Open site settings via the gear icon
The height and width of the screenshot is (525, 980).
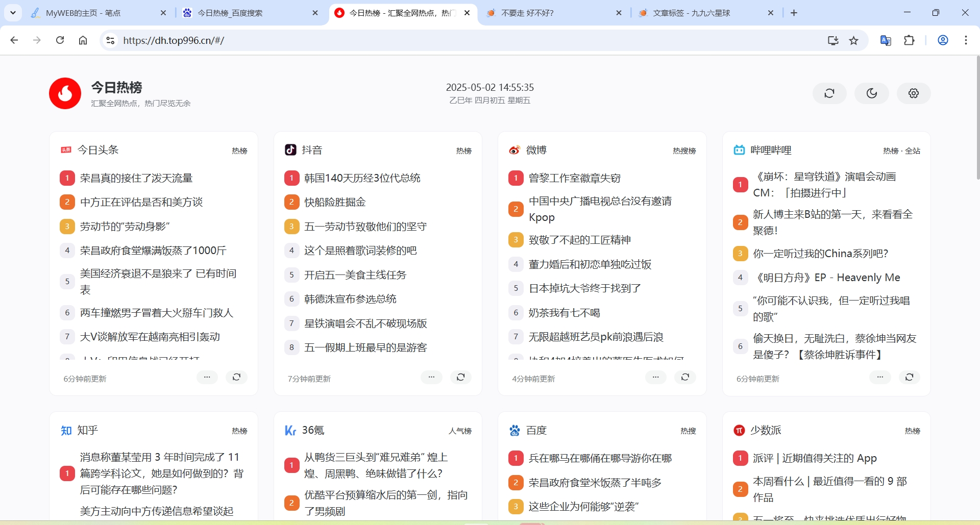(x=913, y=93)
